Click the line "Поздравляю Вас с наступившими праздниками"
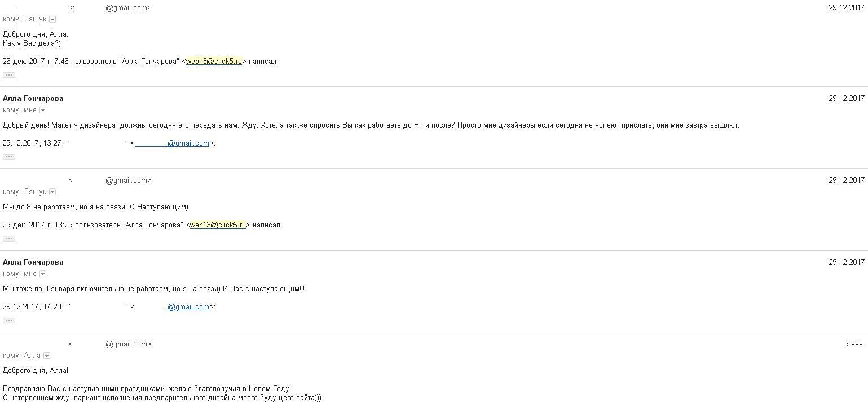The height and width of the screenshot is (408, 868). tap(147, 389)
